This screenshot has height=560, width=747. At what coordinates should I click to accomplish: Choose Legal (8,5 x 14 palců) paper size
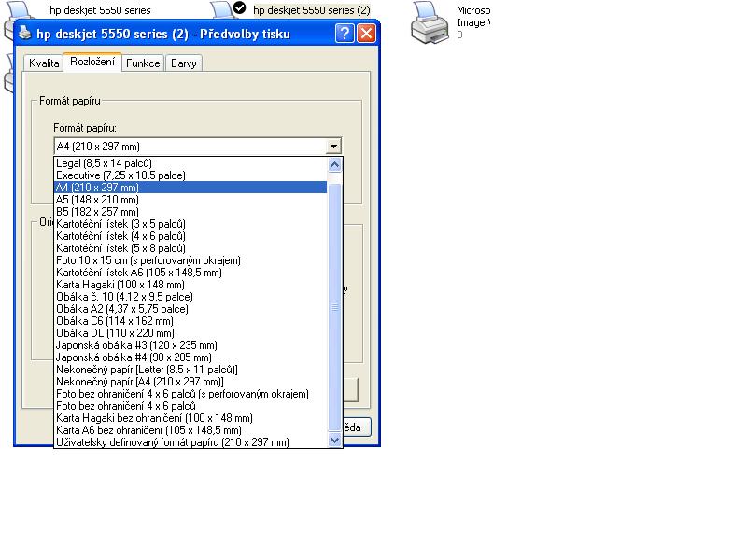point(104,163)
